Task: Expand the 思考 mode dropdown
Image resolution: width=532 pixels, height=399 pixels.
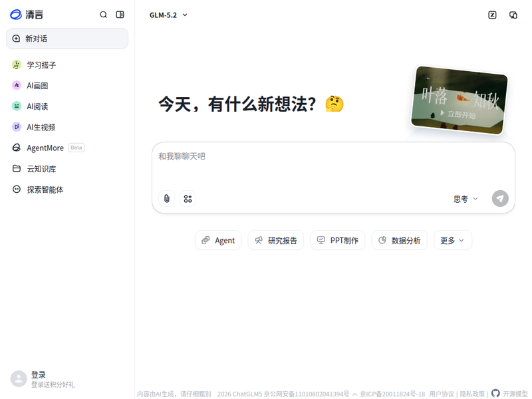Action: (465, 199)
